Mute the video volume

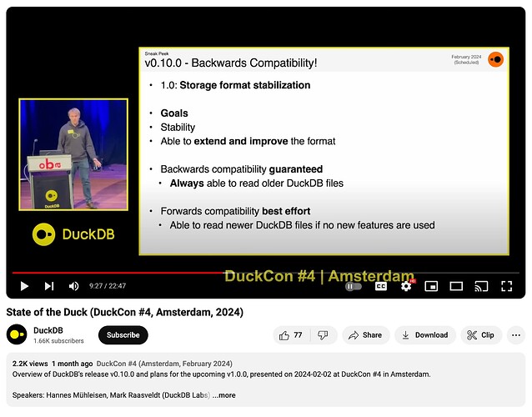click(73, 286)
